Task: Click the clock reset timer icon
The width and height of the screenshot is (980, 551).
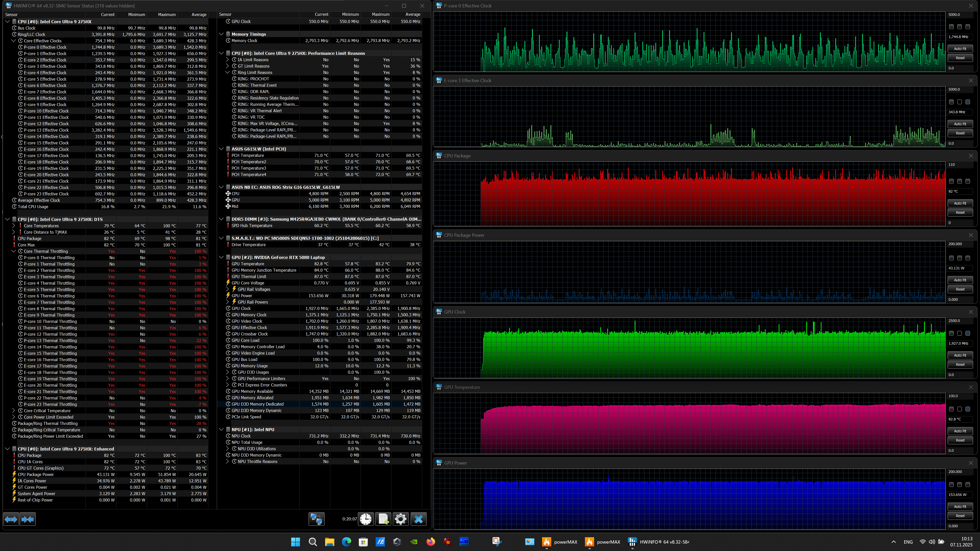Action: click(366, 519)
